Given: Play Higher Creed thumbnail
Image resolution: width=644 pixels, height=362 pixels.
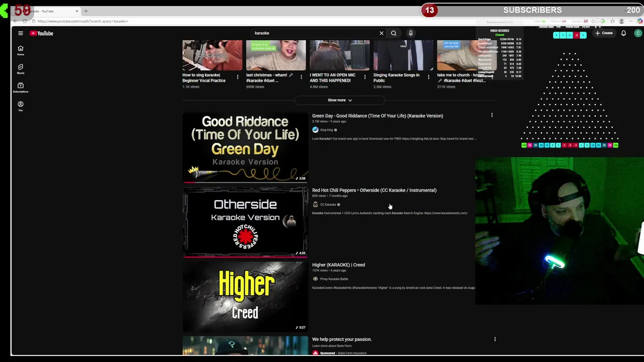Looking at the screenshot, I should [x=246, y=297].
